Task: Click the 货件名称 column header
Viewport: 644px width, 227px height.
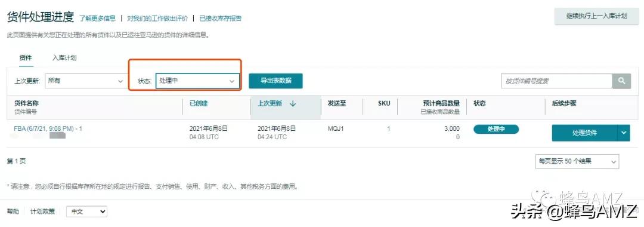Action: pos(26,103)
